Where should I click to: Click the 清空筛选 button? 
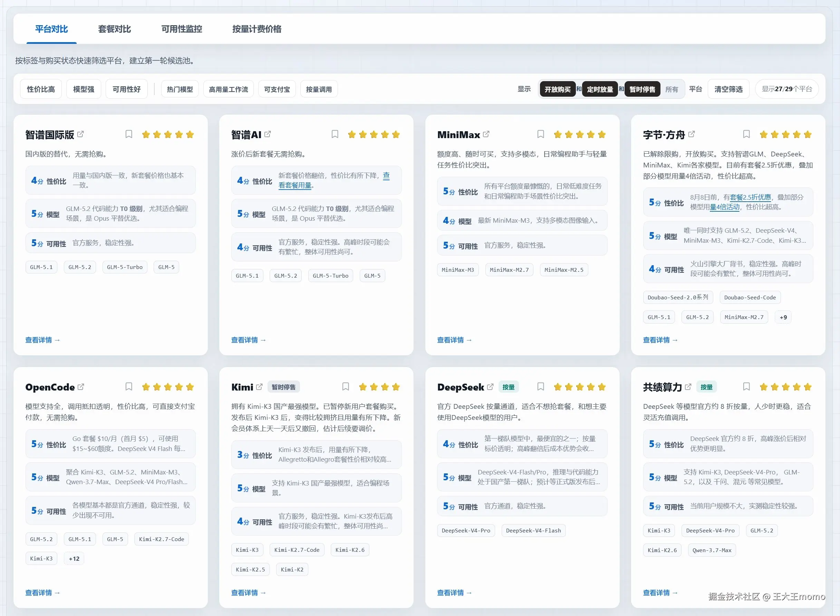pyautogui.click(x=728, y=89)
